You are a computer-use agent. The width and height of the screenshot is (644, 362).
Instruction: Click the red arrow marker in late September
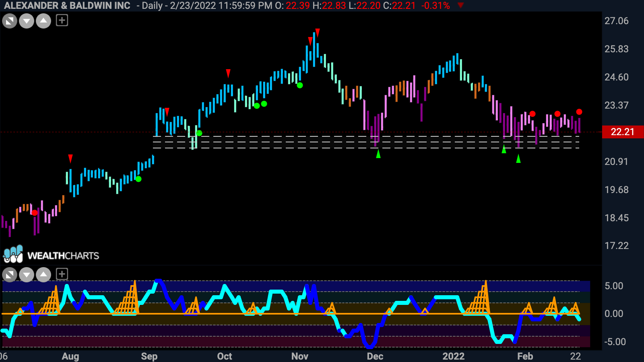coord(228,73)
